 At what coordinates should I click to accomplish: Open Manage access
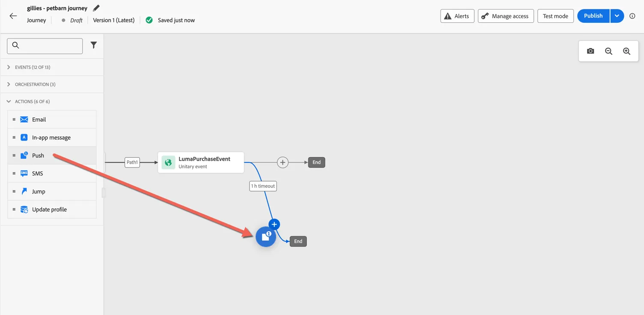[x=506, y=16]
